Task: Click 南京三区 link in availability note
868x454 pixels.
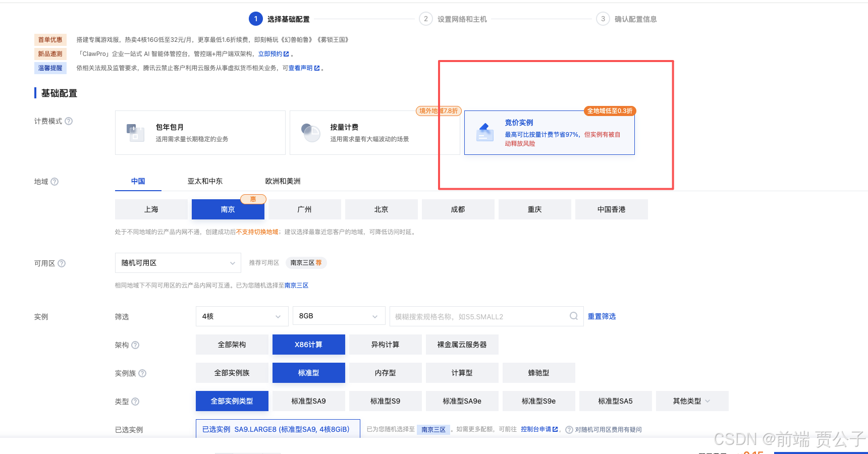Action: (x=297, y=286)
